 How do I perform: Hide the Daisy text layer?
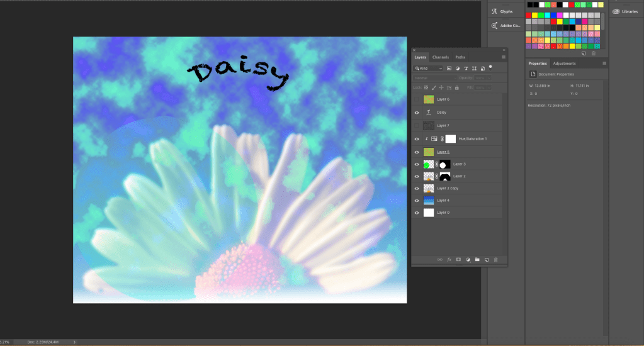[417, 113]
